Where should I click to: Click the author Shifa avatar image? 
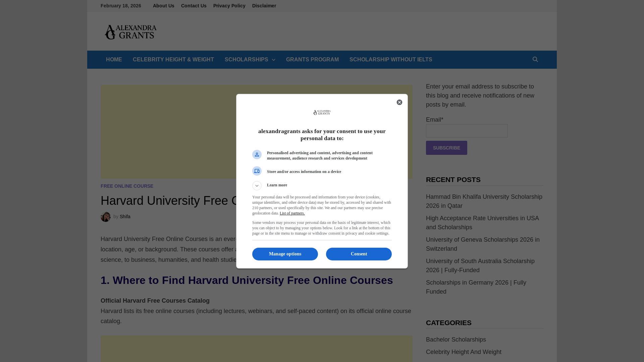(x=106, y=217)
